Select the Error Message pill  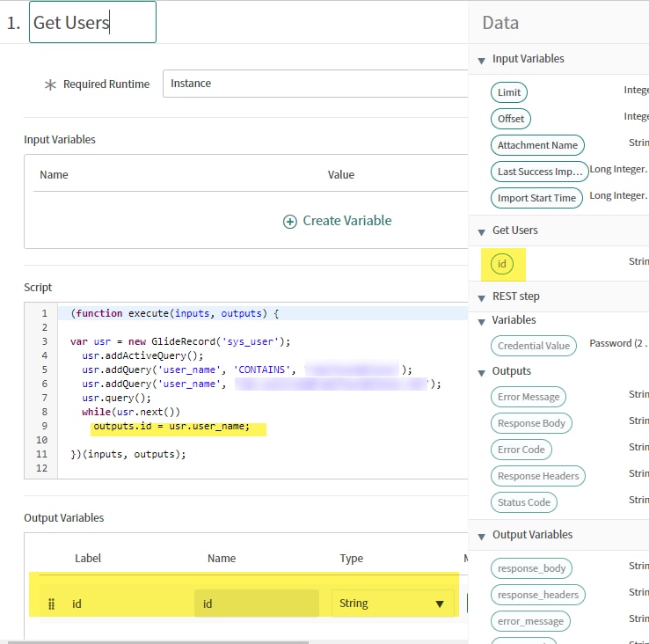(x=529, y=397)
